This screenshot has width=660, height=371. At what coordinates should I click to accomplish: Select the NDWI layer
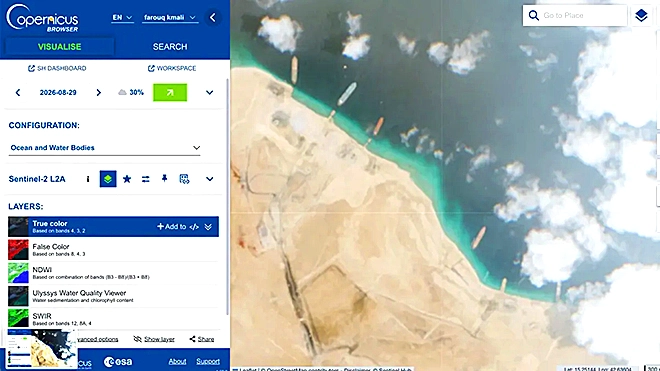(x=113, y=273)
